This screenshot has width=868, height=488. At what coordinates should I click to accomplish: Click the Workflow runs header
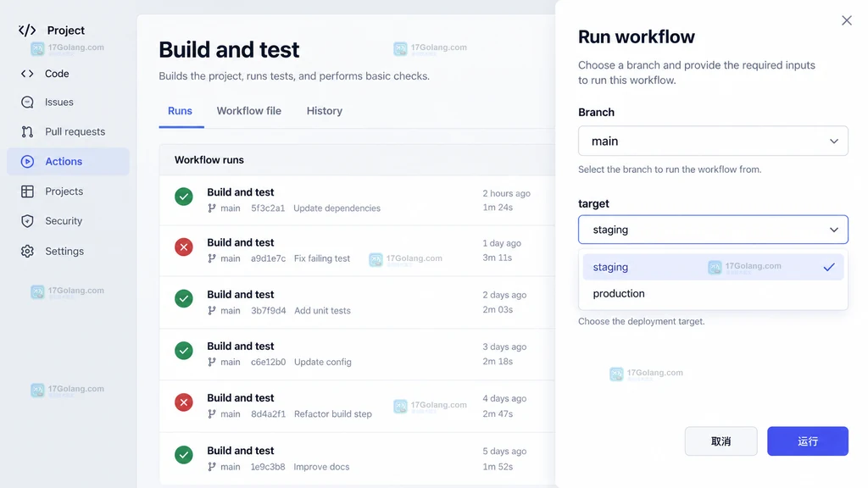[209, 160]
